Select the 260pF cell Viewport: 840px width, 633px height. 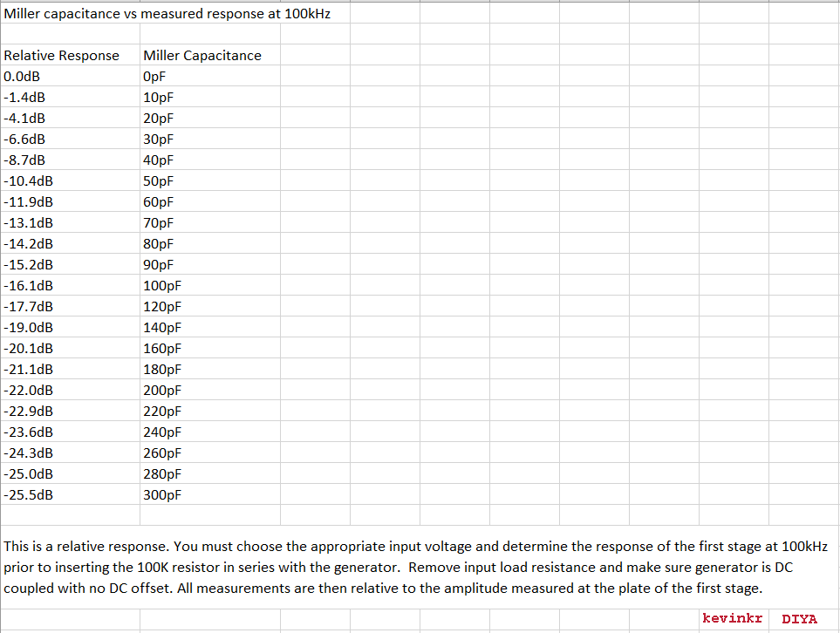point(210,452)
